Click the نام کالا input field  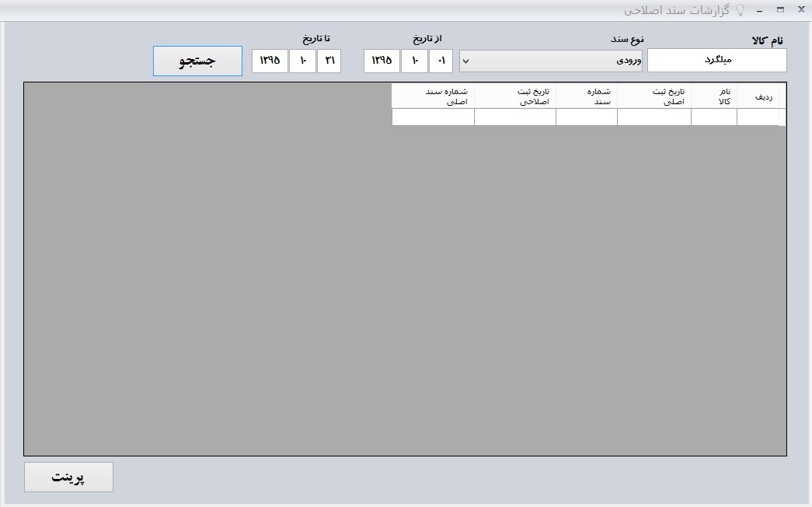click(x=716, y=61)
